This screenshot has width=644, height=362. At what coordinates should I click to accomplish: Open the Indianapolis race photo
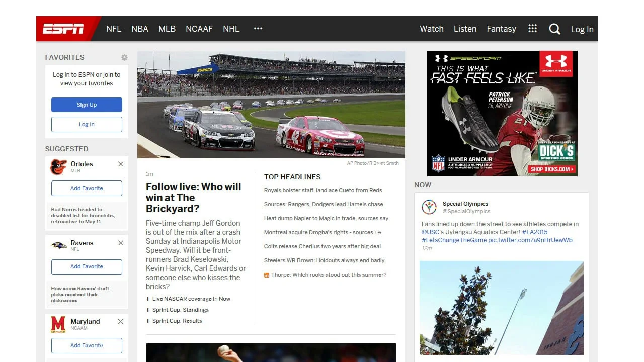[x=271, y=105]
